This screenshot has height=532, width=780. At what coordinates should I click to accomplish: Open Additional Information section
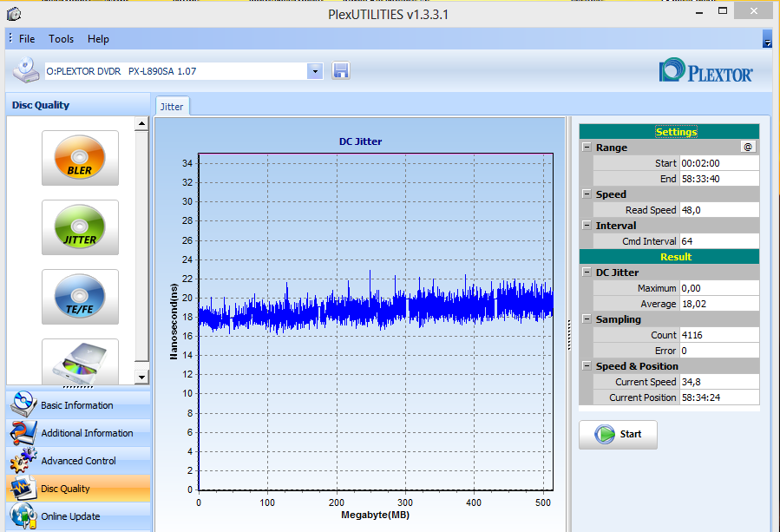78,432
